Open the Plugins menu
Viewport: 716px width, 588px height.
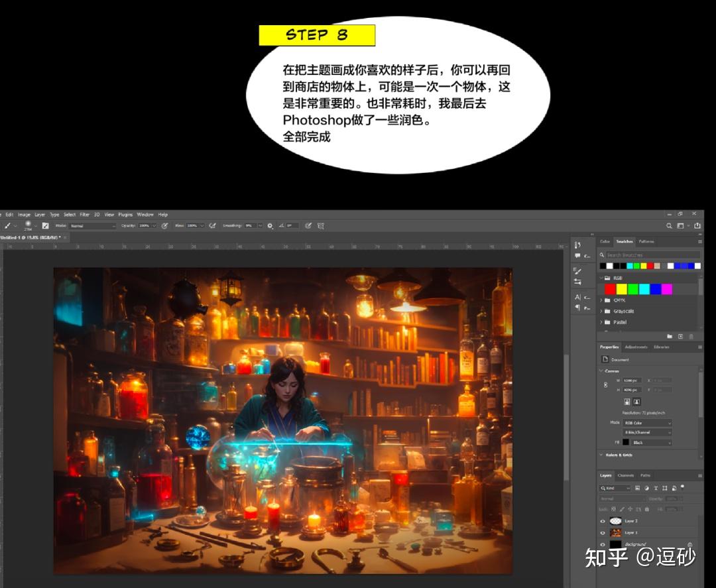[125, 215]
